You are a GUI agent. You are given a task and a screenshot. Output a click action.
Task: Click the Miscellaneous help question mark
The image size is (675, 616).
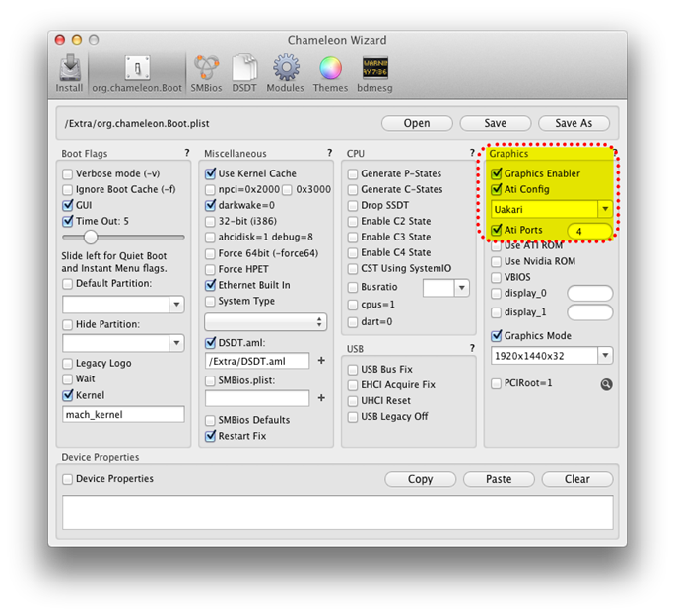click(329, 153)
